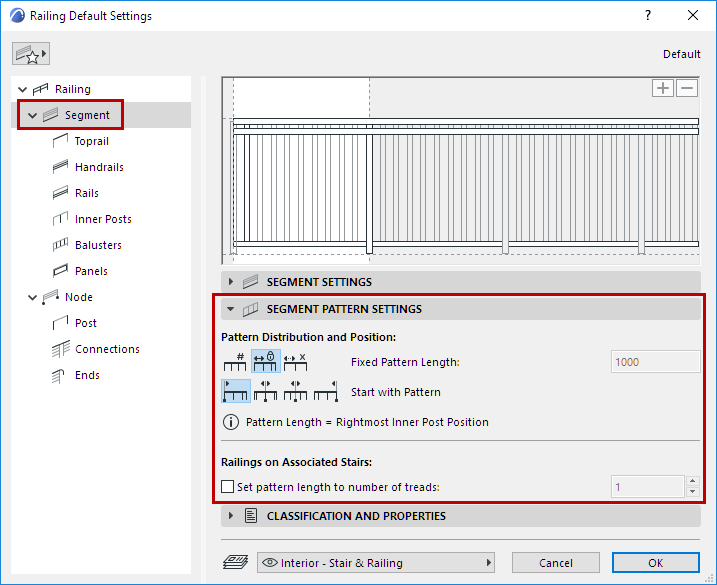Screen dimensions: 717x585
Task: Select Balusters in the tree
Action: (98, 245)
